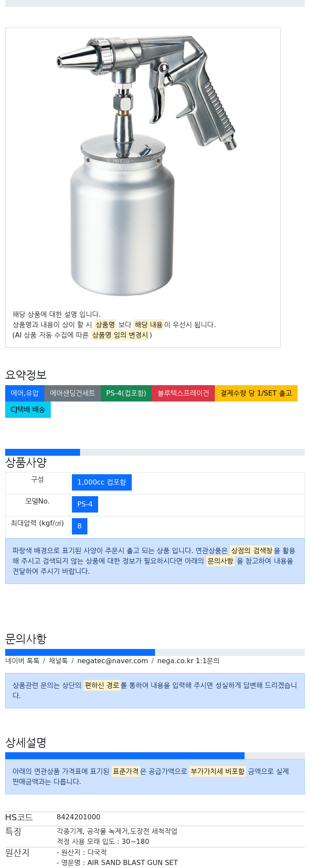
Task: Open the 네이버 톡톡 inquiry link
Action: [x=22, y=661]
